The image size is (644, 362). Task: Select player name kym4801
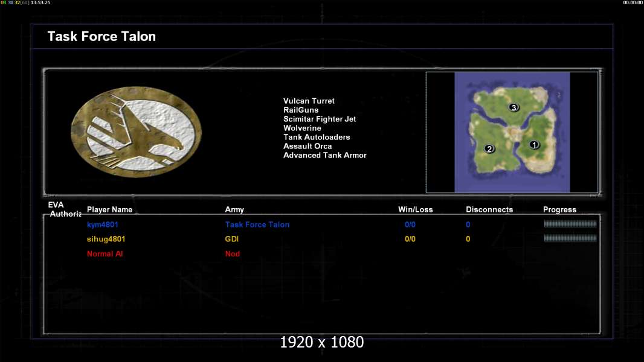click(x=103, y=224)
